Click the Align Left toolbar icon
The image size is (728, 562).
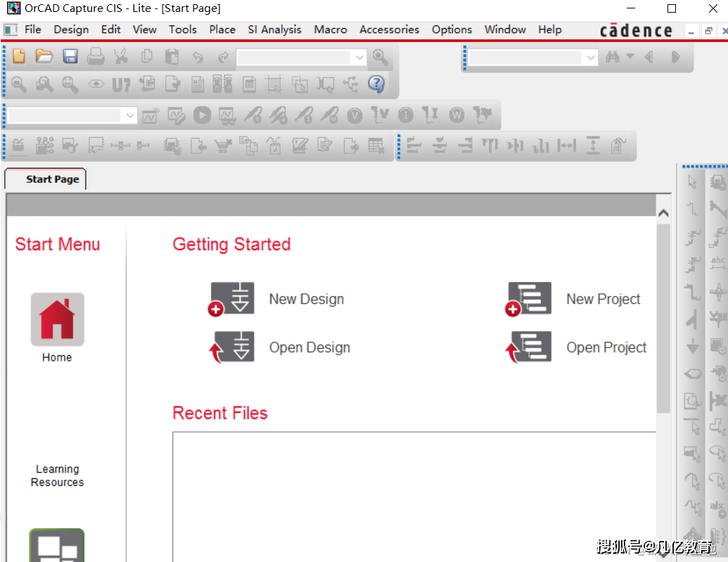click(414, 146)
